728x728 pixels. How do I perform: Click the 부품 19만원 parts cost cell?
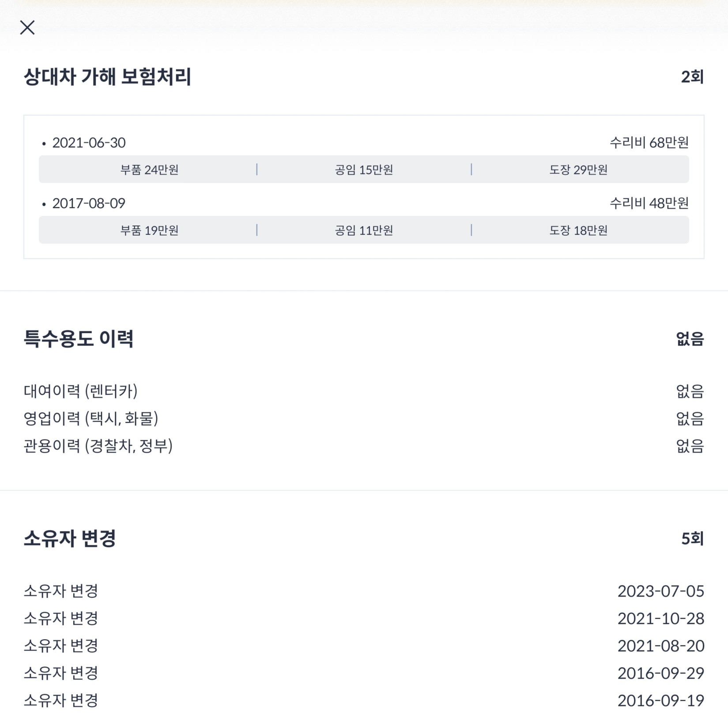click(149, 230)
